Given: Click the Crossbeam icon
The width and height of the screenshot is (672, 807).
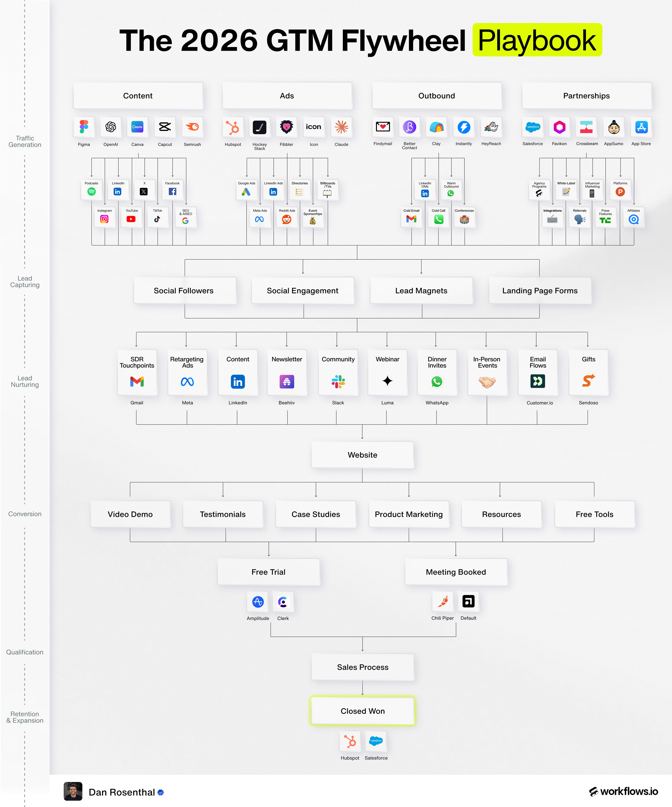Looking at the screenshot, I should click(x=586, y=127).
